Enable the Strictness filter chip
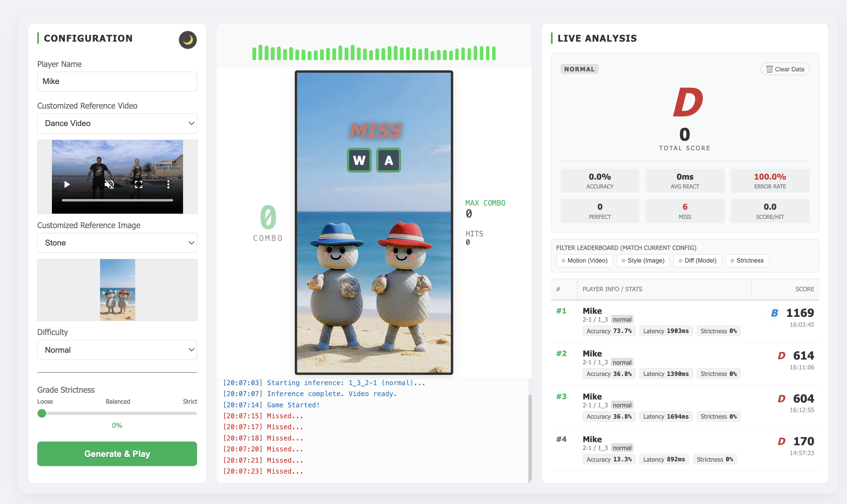Viewport: 847px width, 504px height. pos(747,261)
